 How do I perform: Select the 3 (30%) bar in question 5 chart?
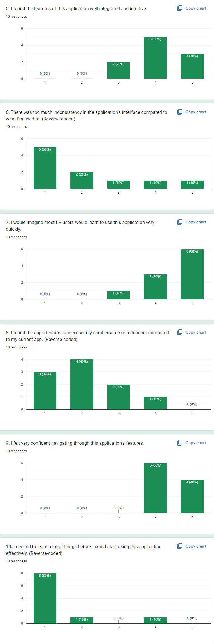tap(192, 66)
